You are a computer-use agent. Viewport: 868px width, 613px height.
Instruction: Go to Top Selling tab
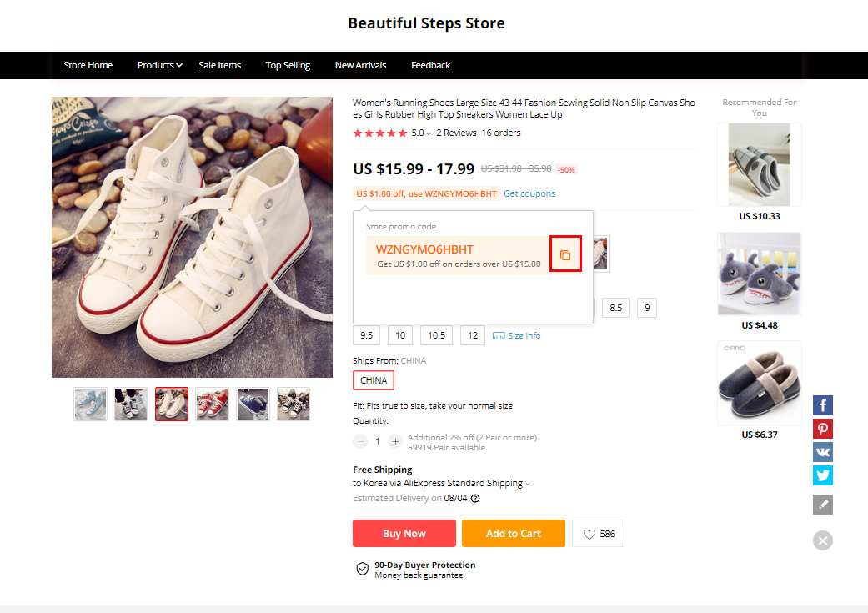pyautogui.click(x=288, y=65)
